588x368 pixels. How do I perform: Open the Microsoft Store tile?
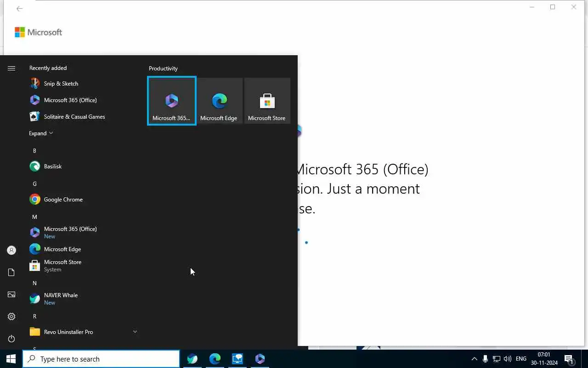click(267, 101)
